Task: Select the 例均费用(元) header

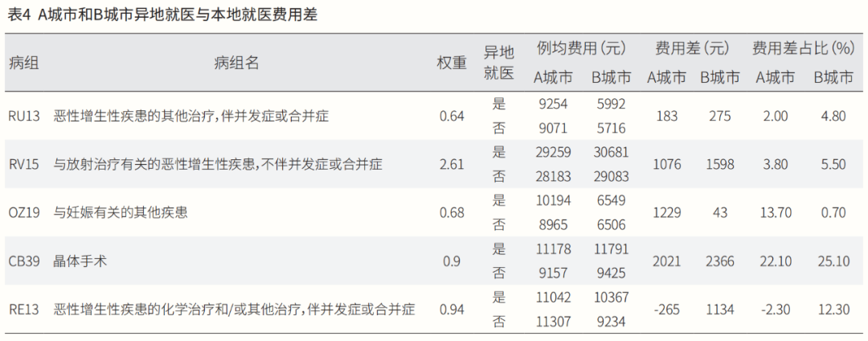Action: tap(581, 48)
